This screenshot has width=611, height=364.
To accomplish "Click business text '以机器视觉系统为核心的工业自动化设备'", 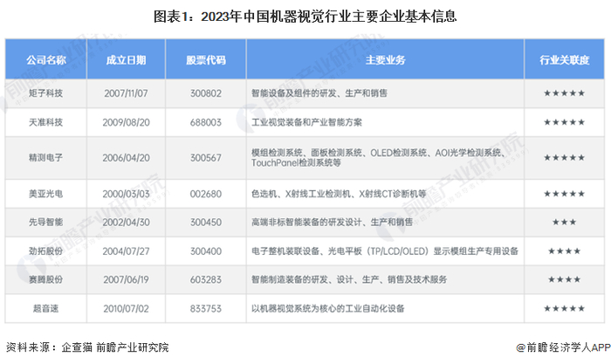I will (x=327, y=309).
